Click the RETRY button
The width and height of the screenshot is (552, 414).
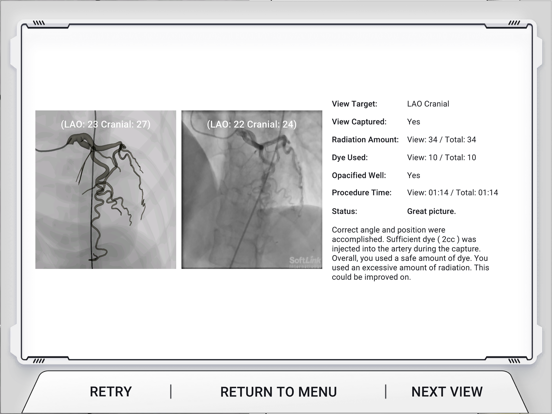[111, 391]
